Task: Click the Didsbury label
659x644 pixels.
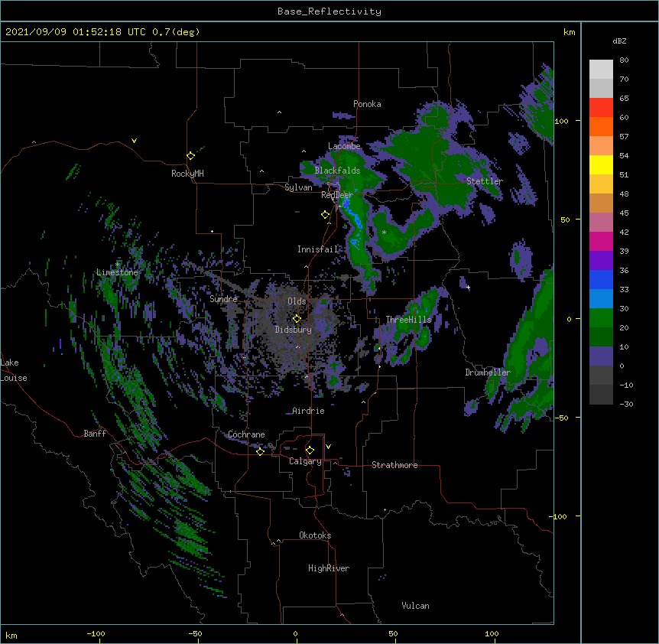Action: [x=293, y=330]
